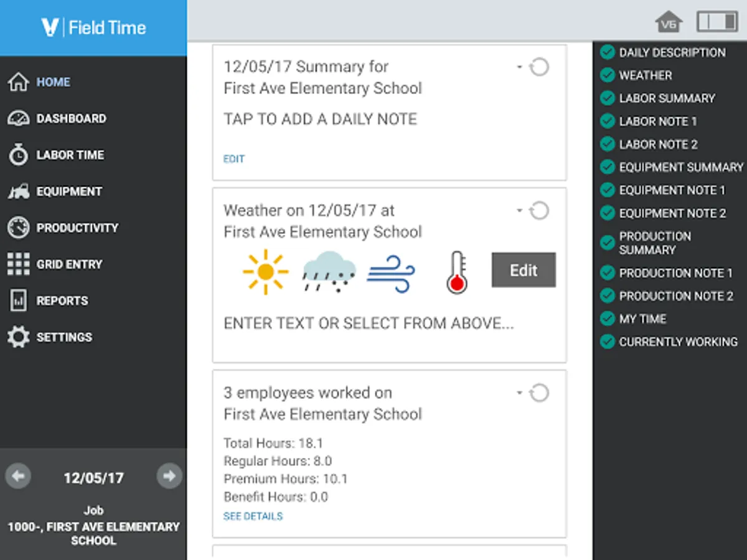The width and height of the screenshot is (747, 560).
Task: Go to next date with right arrow
Action: [169, 477]
